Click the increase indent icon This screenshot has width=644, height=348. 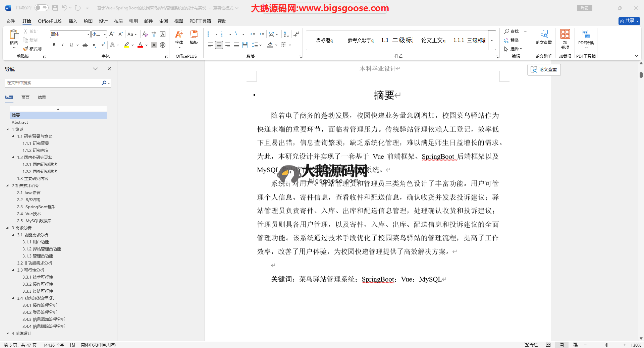pos(262,34)
